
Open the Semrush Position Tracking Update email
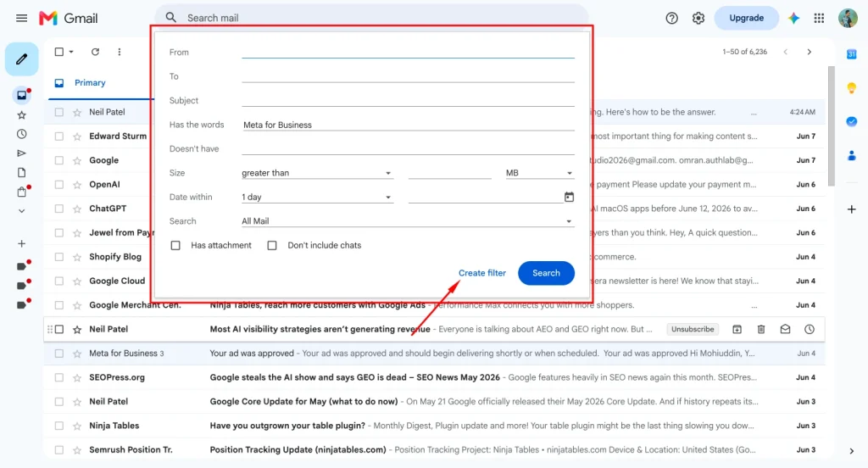coord(434,449)
